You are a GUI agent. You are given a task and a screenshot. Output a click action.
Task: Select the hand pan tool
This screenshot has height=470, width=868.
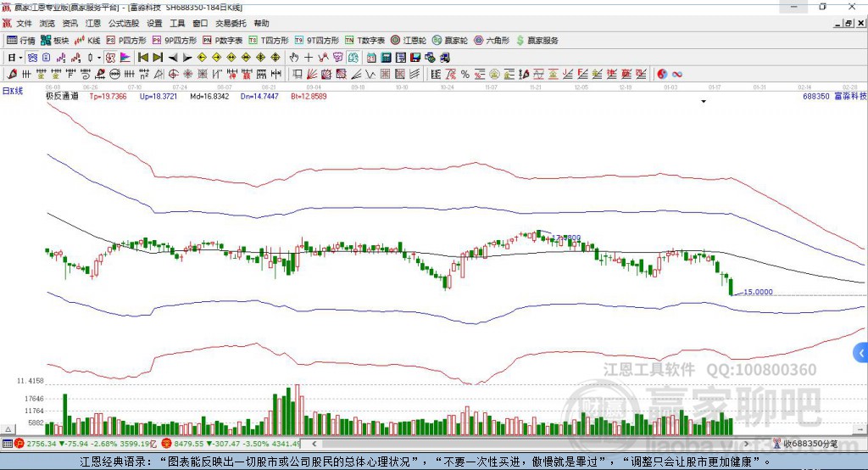(294, 58)
